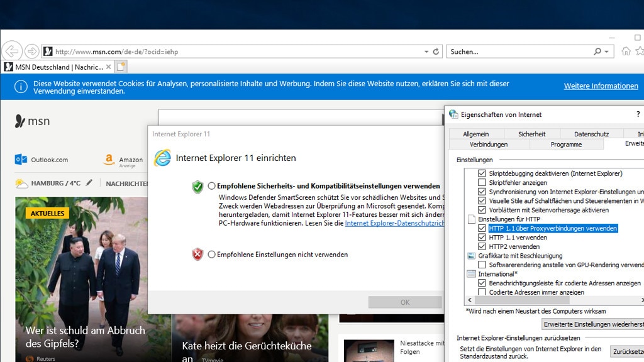This screenshot has width=644, height=362.
Task: Click the weather sun icon for Hamburg
Action: pos(21,183)
